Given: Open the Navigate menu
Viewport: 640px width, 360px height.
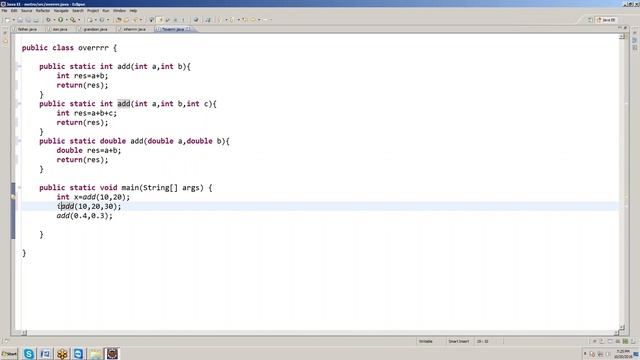Looking at the screenshot, I should [x=61, y=11].
